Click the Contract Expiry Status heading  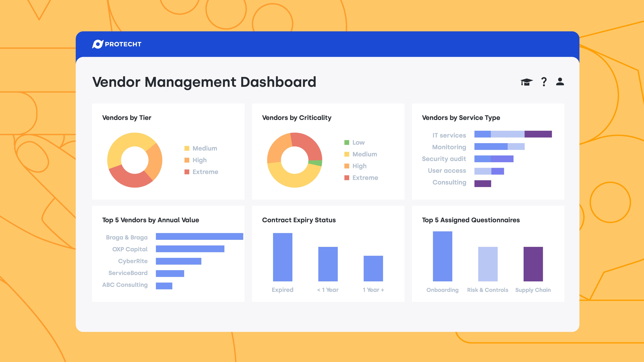tap(299, 220)
